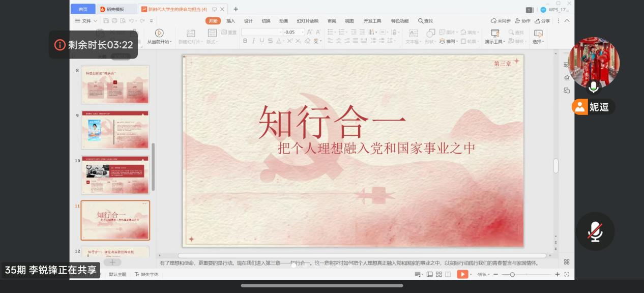
Task: Select the 开始 ribbon tab
Action: click(213, 21)
